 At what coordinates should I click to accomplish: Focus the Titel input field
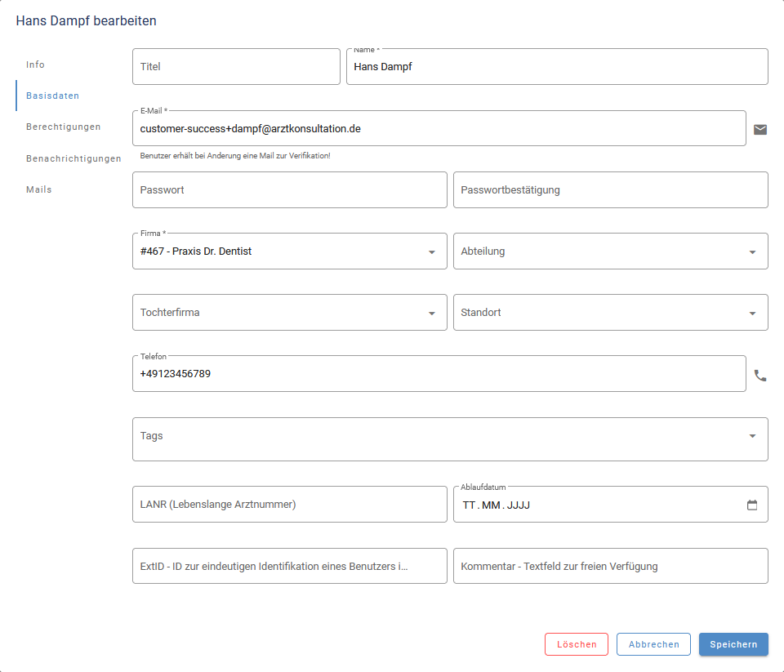click(236, 67)
